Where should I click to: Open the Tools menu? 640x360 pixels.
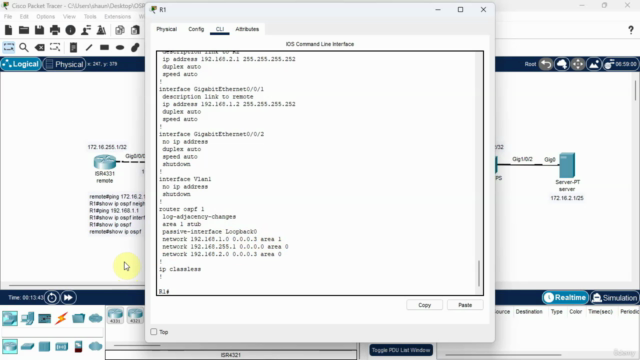click(x=90, y=17)
